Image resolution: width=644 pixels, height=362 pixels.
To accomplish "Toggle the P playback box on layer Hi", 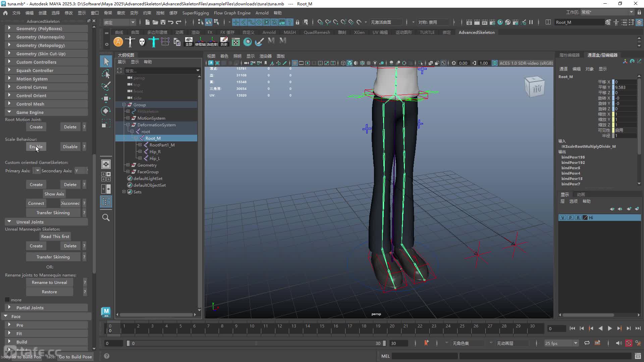I will [570, 218].
